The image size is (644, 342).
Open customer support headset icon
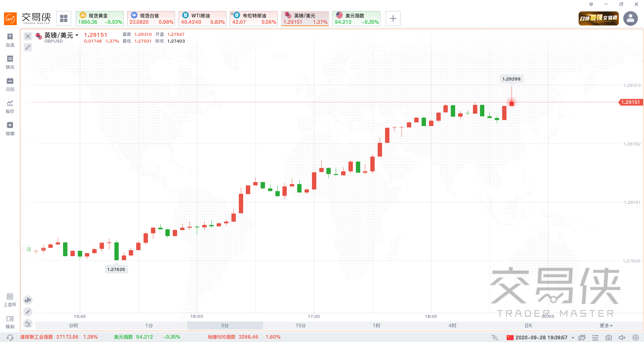pyautogui.click(x=10, y=337)
